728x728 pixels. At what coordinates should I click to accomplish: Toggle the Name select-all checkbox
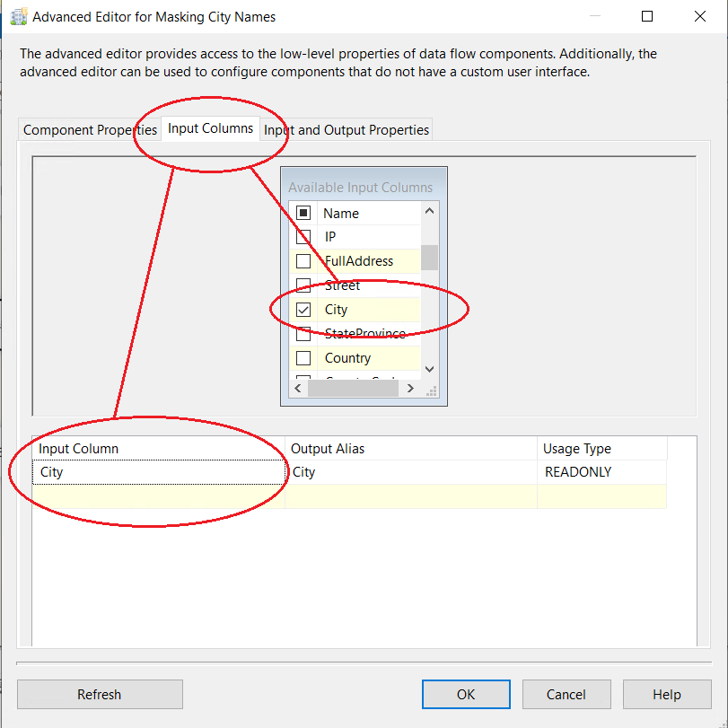[303, 214]
